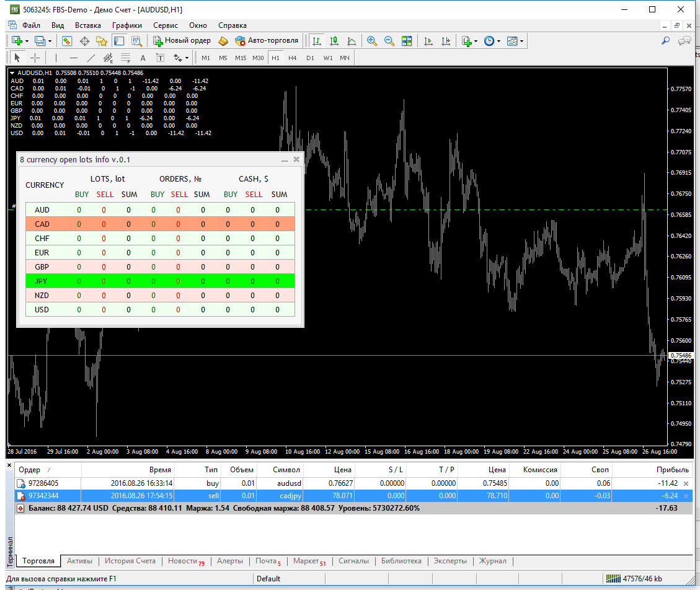The image size is (700, 590).
Task: Toggle Авто-торговля on or off
Action: coord(267,41)
